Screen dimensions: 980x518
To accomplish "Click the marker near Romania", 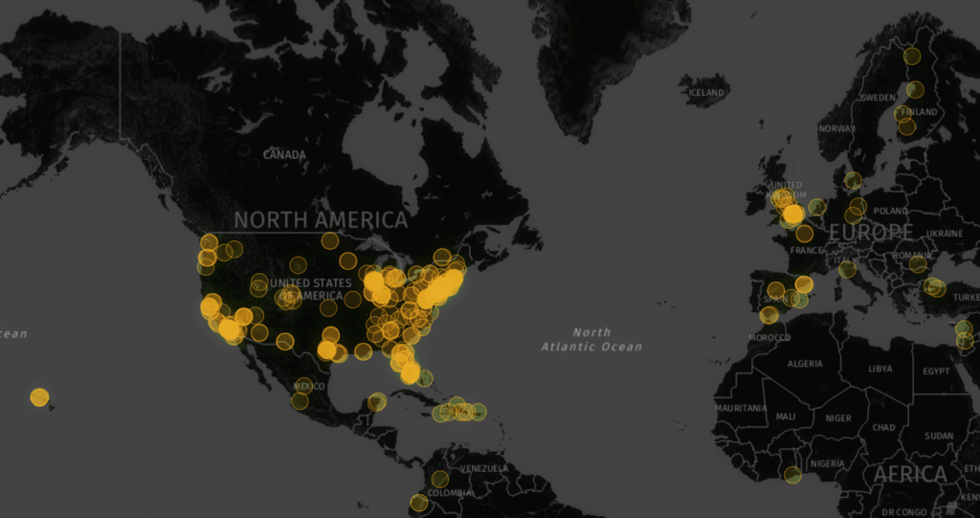I will pos(918,264).
